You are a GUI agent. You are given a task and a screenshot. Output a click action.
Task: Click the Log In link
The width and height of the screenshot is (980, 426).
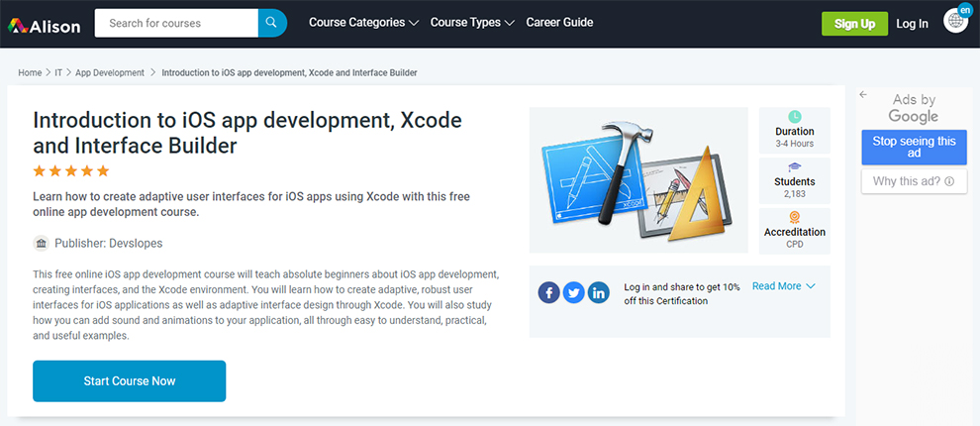pos(912,24)
